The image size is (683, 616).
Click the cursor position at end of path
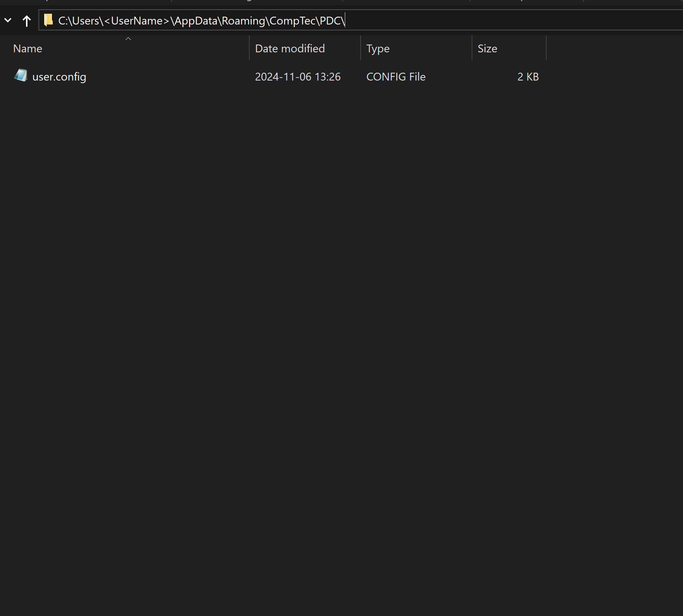345,20
